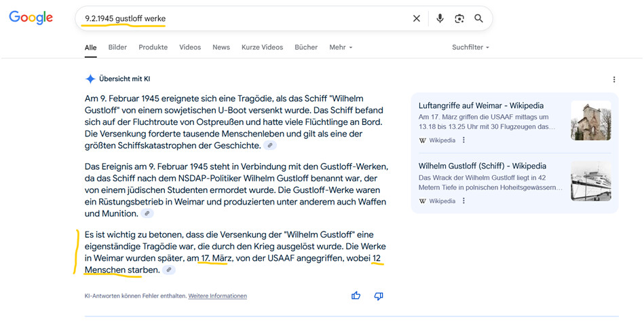Click source link chip after 'und Munition.'
644x326 pixels.
click(x=147, y=213)
